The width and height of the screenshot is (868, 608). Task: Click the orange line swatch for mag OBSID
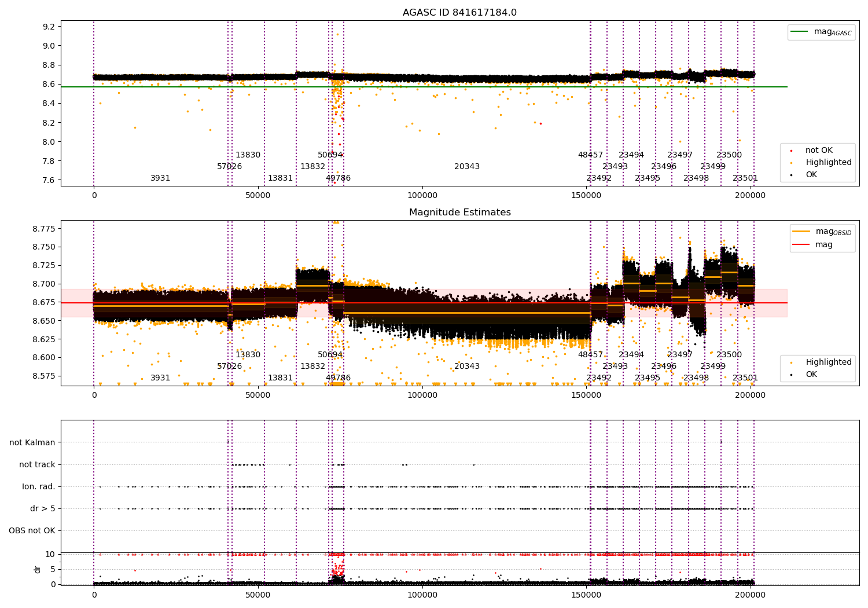[x=801, y=232]
